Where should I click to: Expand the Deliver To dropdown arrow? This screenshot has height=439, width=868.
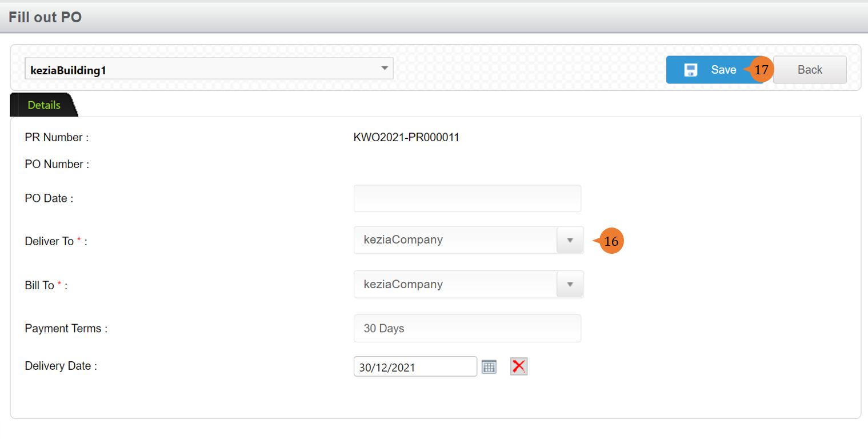coord(570,240)
